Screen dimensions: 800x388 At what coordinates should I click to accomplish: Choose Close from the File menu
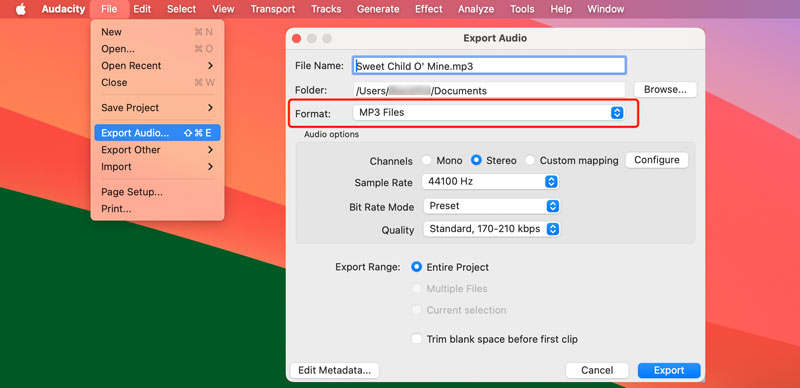tap(157, 83)
